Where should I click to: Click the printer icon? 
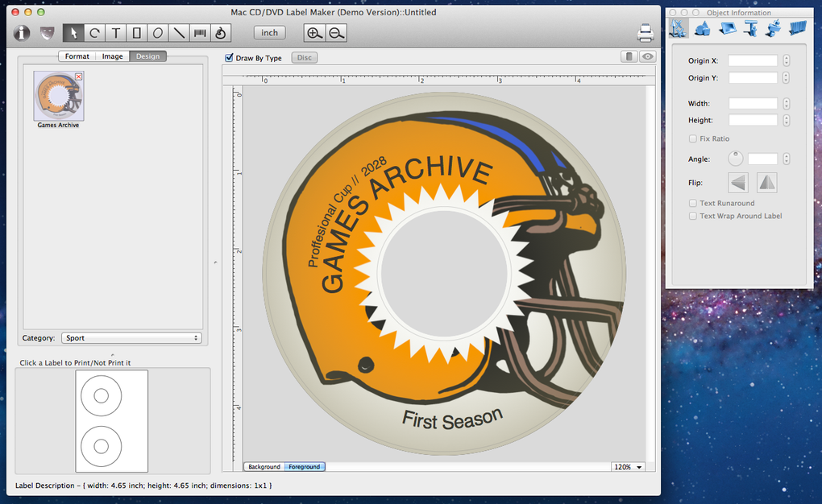pos(646,33)
